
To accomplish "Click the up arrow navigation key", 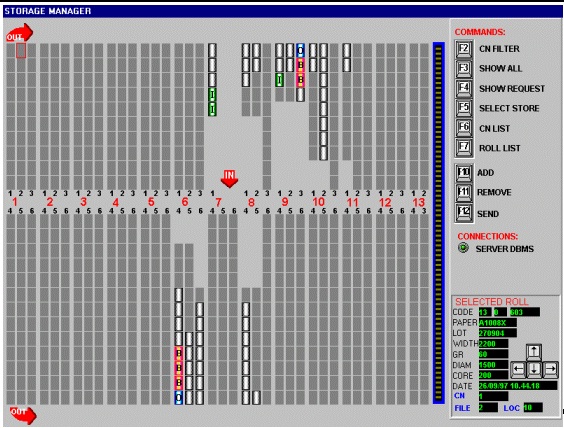I will point(534,352).
